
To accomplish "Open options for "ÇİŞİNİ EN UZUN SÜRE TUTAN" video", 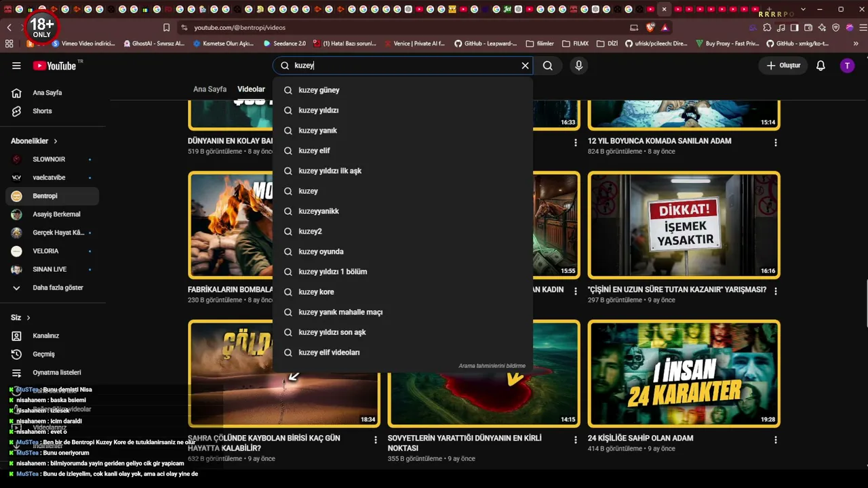I will coord(776,291).
